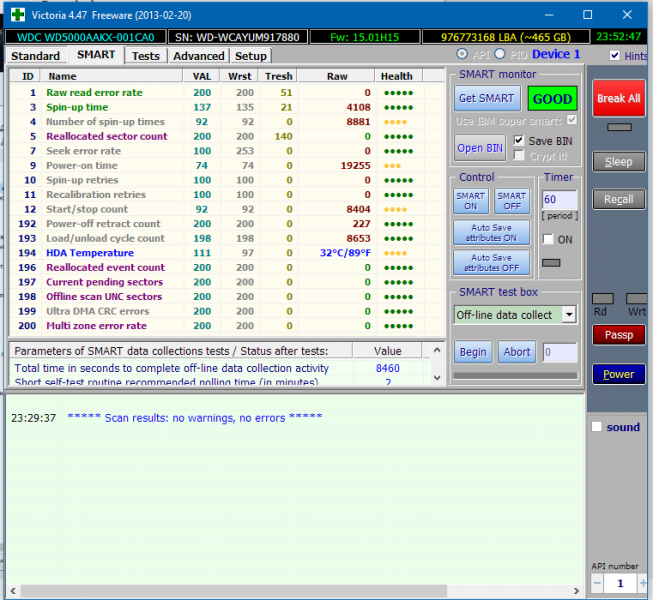
Task: Click the Passp button
Action: coord(618,335)
